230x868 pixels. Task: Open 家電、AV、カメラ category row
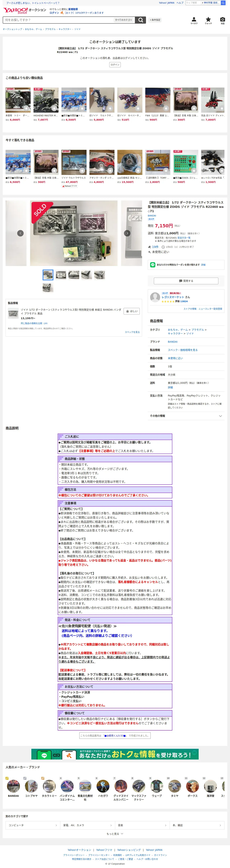(88, 825)
